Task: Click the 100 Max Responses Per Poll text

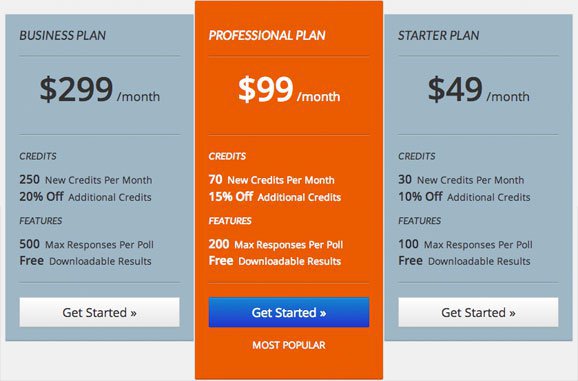Action: pos(465,244)
